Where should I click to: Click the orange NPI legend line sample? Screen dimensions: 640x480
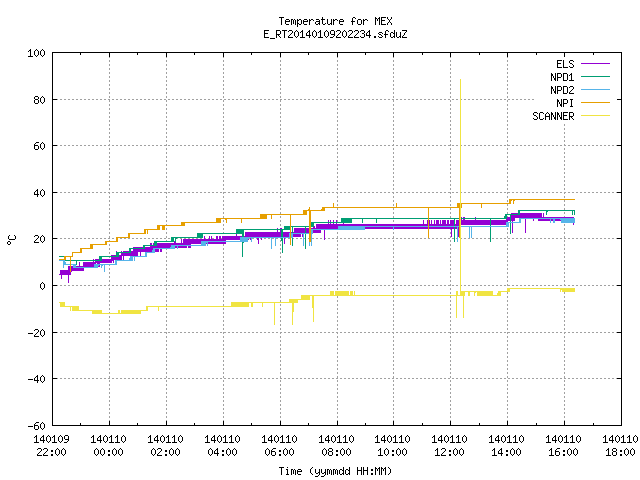tap(595, 103)
